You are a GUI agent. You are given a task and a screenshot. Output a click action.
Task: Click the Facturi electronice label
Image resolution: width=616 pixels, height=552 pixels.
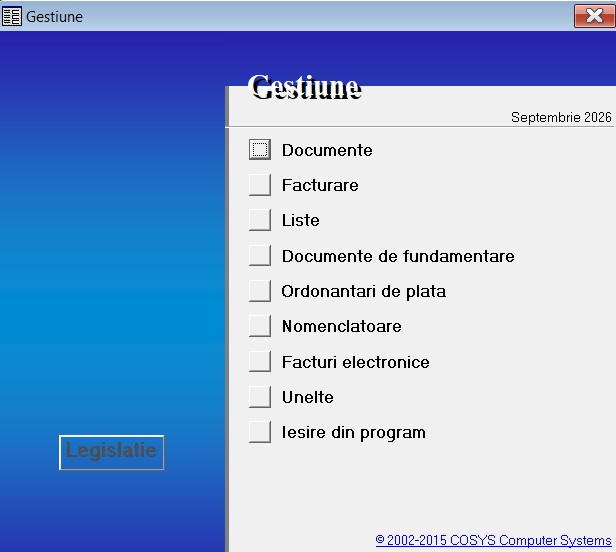356,362
